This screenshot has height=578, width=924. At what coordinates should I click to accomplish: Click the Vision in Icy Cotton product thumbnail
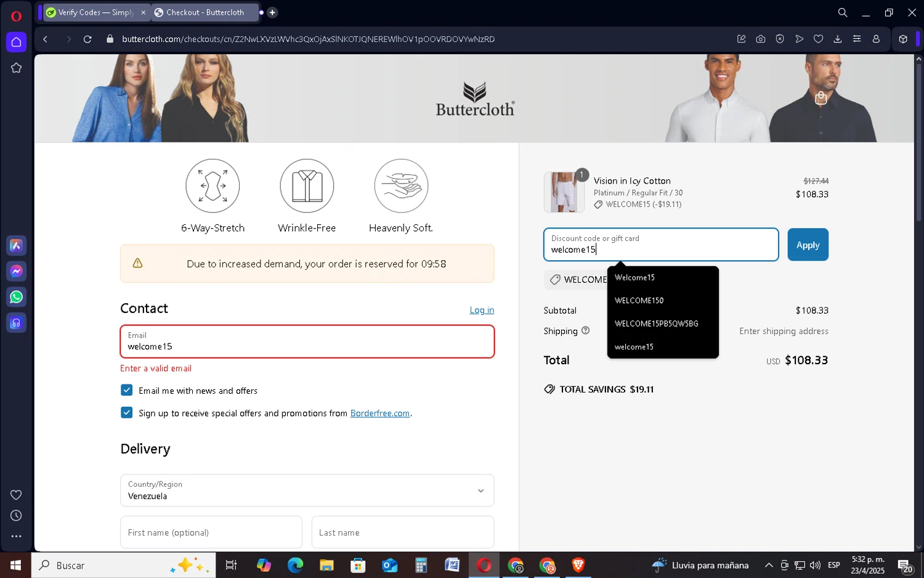tap(564, 192)
